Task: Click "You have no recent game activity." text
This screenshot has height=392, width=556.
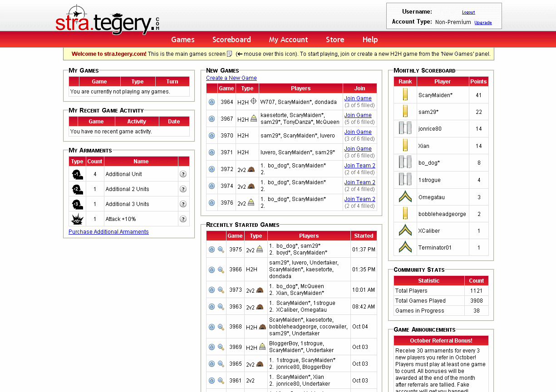Action: 111,132
